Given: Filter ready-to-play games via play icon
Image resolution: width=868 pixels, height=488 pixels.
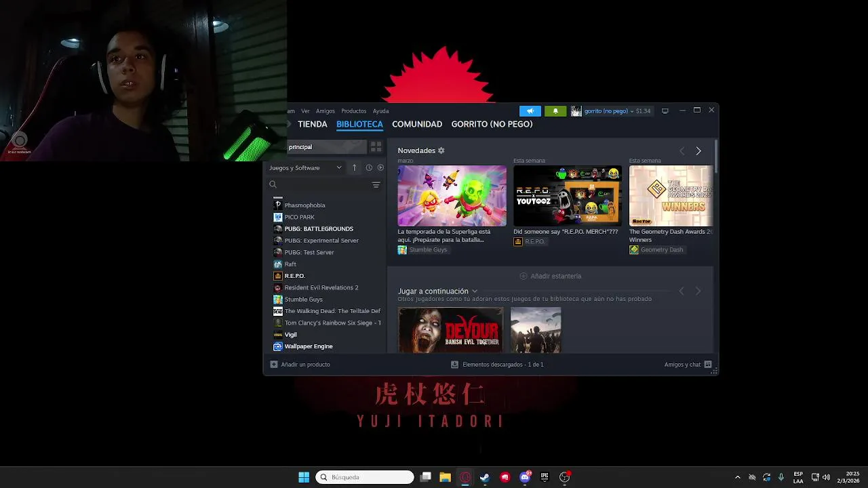Looking at the screenshot, I should (x=380, y=167).
